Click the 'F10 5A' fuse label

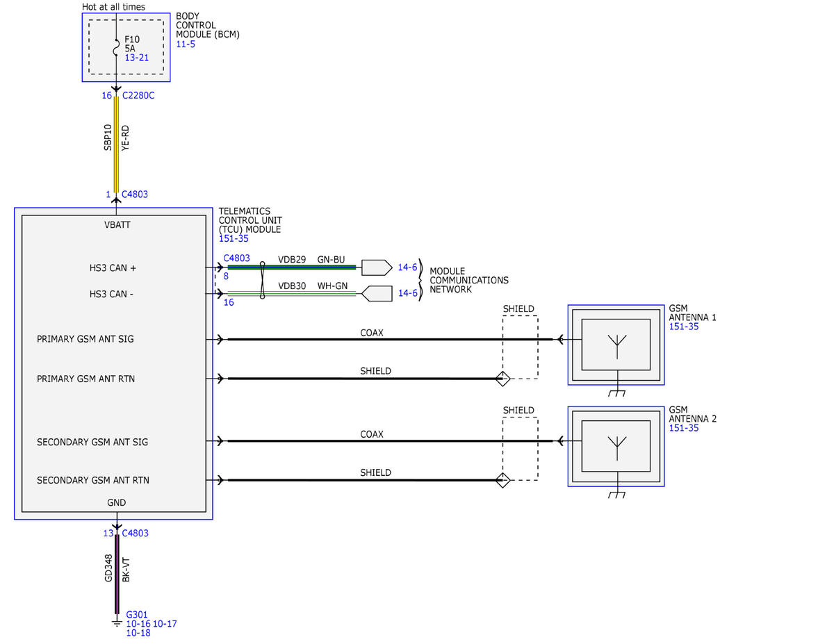click(x=131, y=44)
